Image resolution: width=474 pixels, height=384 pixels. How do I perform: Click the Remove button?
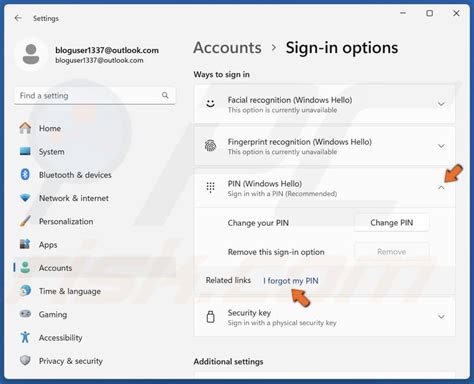pos(391,252)
